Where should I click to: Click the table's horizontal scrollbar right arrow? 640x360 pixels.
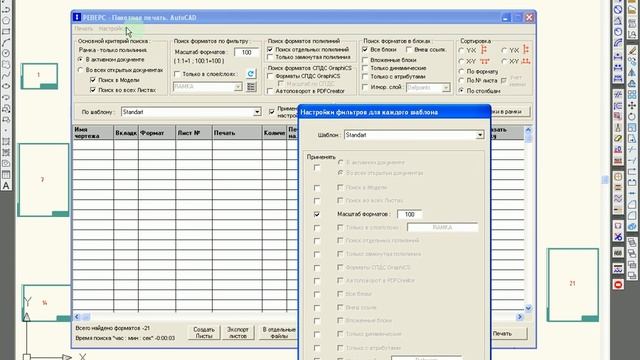(x=520, y=317)
